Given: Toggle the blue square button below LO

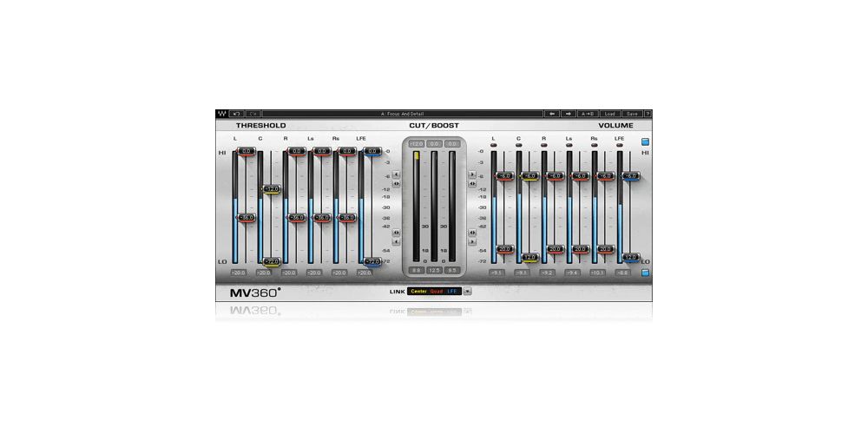Looking at the screenshot, I should click(646, 273).
